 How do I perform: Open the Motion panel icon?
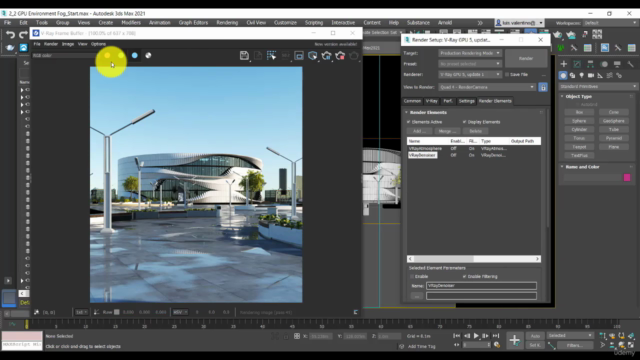(604, 64)
